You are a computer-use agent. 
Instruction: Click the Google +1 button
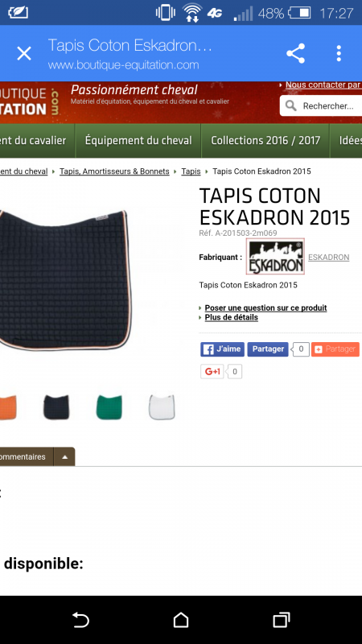212,372
